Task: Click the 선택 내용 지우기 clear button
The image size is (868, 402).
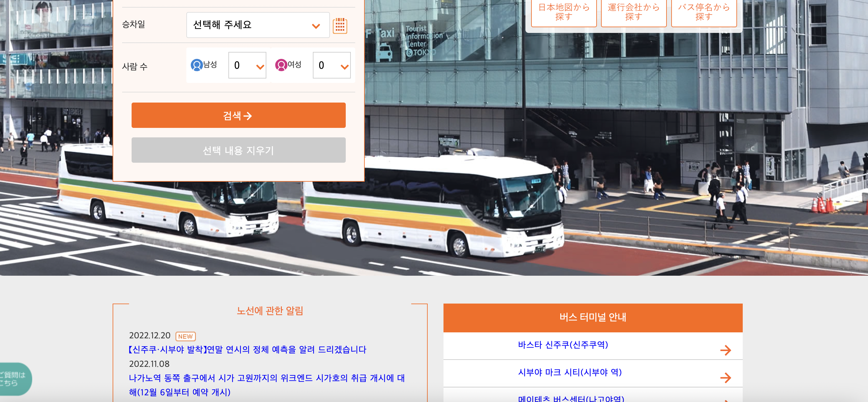Action: (238, 150)
